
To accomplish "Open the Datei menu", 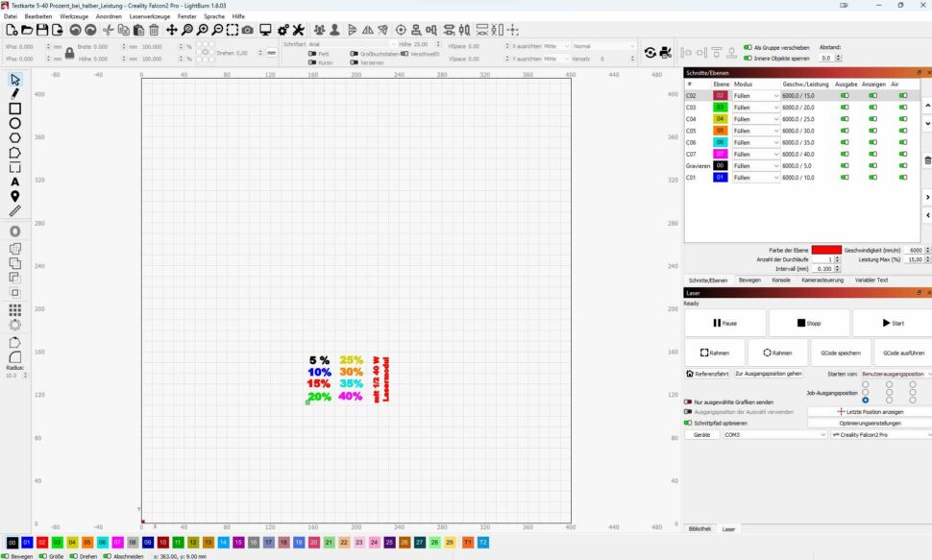I will (x=11, y=16).
